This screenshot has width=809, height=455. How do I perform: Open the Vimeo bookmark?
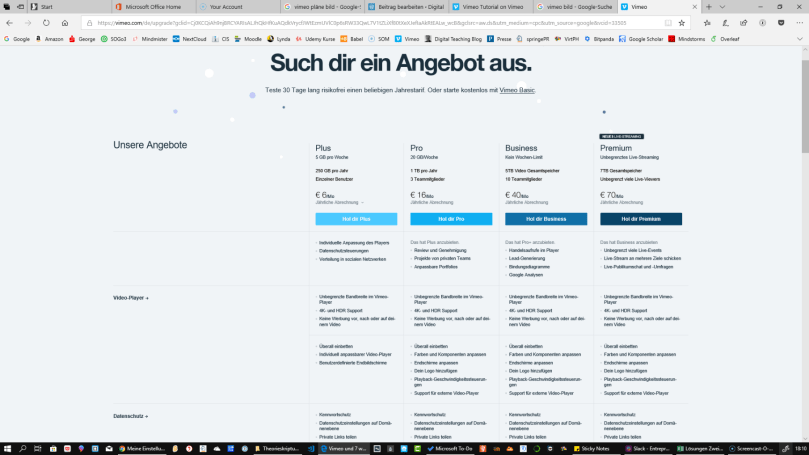point(407,39)
